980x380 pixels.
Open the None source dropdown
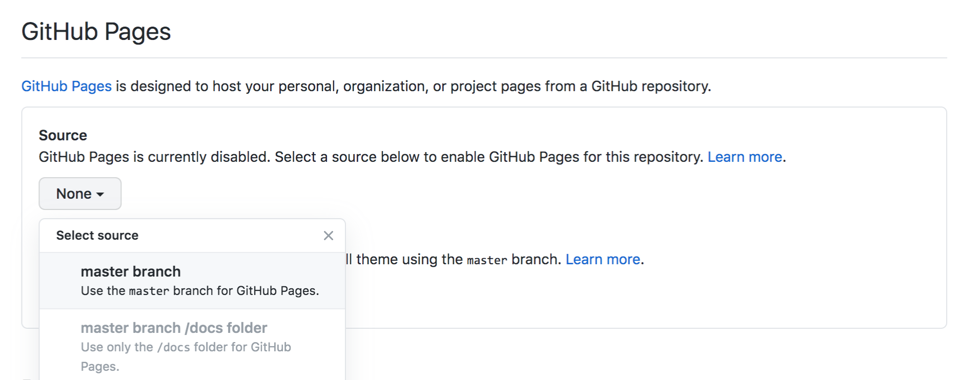click(80, 194)
